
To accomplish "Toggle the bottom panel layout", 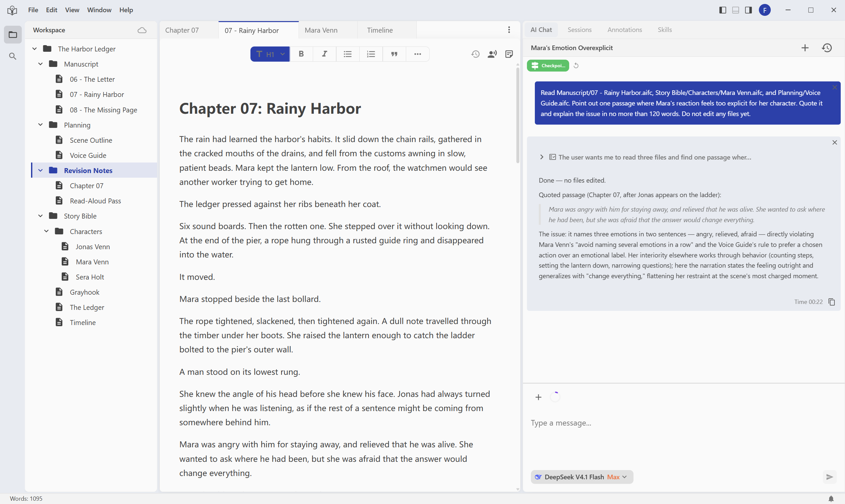I will point(735,10).
